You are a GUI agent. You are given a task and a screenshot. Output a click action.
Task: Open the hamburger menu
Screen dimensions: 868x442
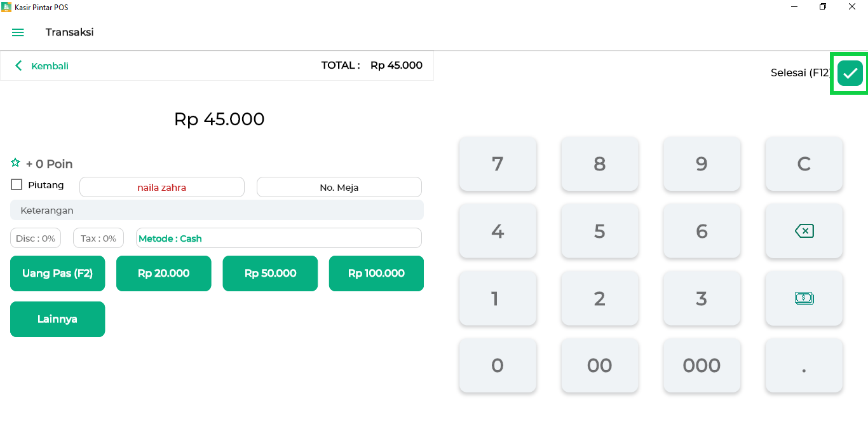pyautogui.click(x=18, y=32)
